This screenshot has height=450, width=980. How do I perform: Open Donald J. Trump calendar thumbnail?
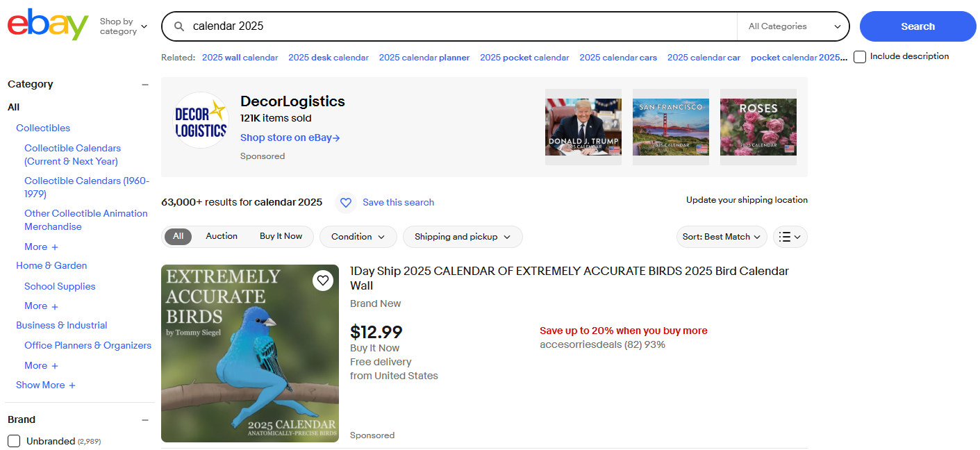click(x=583, y=127)
